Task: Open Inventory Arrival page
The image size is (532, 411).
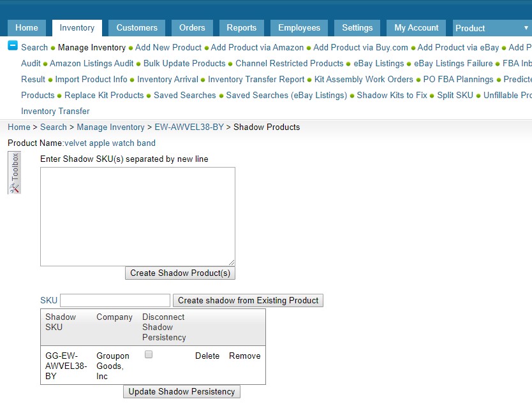Action: 168,79
